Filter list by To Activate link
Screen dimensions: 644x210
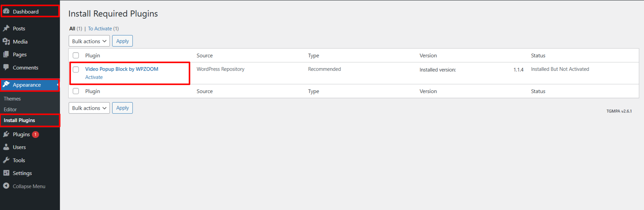coord(100,29)
